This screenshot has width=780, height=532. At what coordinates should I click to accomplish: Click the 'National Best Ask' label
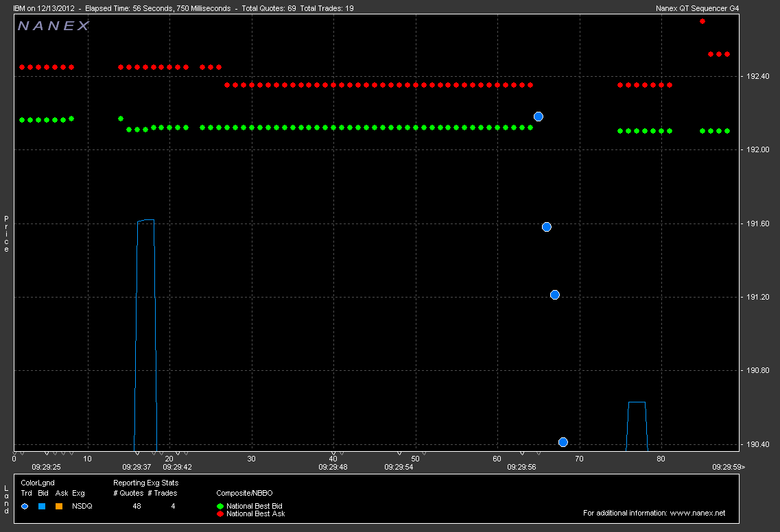pyautogui.click(x=256, y=513)
